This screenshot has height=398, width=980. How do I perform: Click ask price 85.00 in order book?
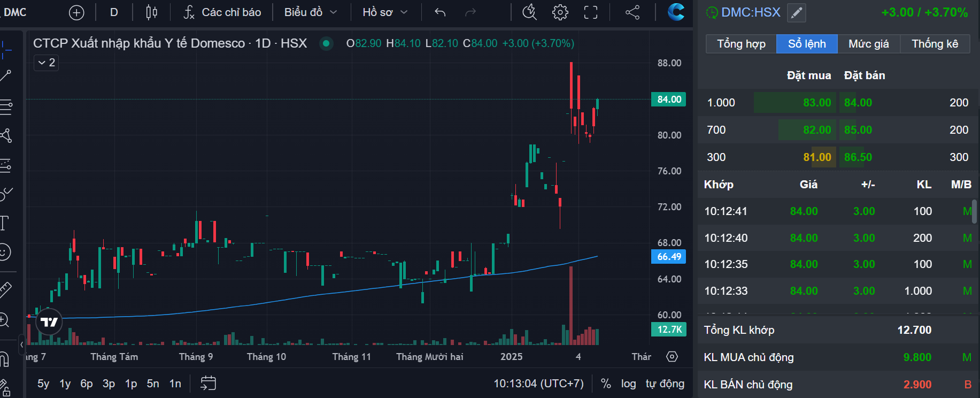pos(858,130)
